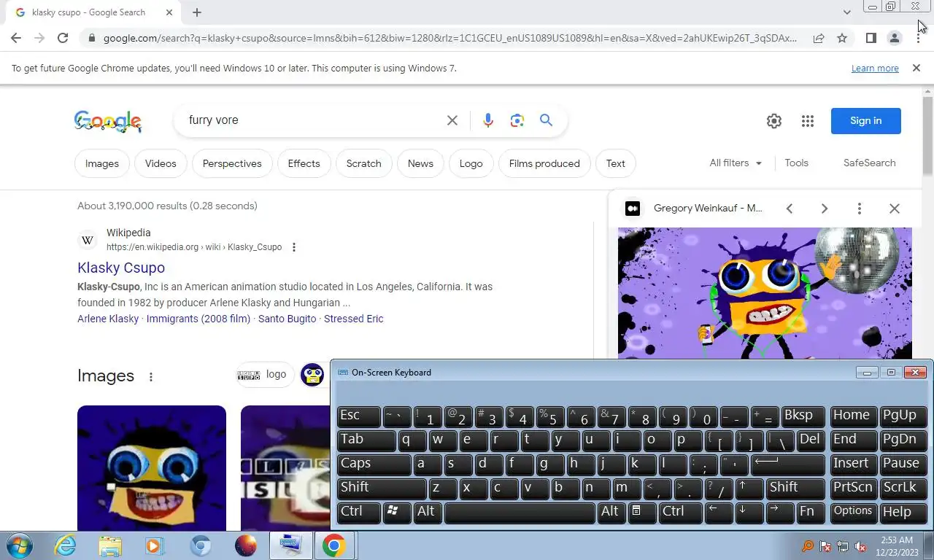
Task: Open Google quick settings gear
Action: tap(774, 121)
